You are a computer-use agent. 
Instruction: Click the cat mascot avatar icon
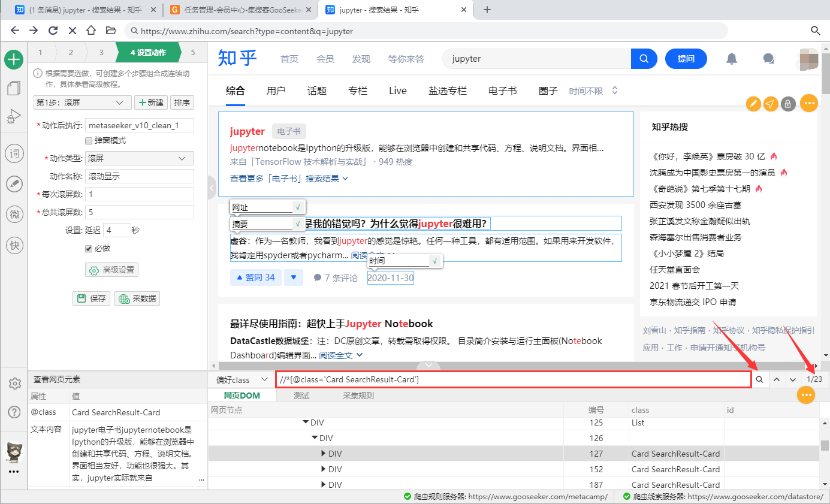(x=14, y=452)
